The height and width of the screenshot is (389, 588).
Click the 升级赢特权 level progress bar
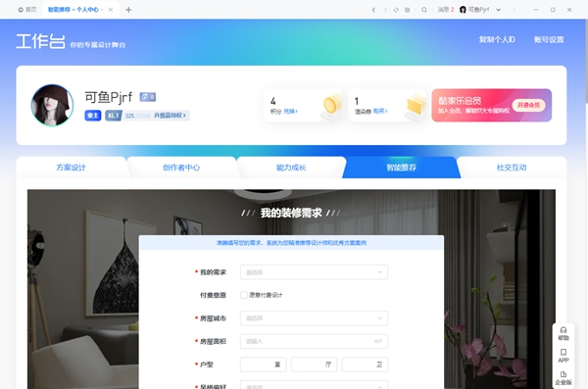pyautogui.click(x=147, y=116)
